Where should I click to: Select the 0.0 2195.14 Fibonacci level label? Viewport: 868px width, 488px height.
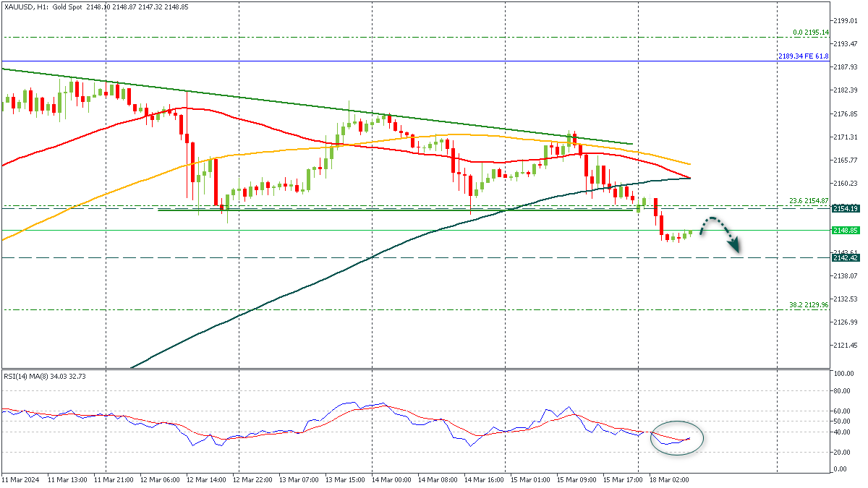(811, 33)
